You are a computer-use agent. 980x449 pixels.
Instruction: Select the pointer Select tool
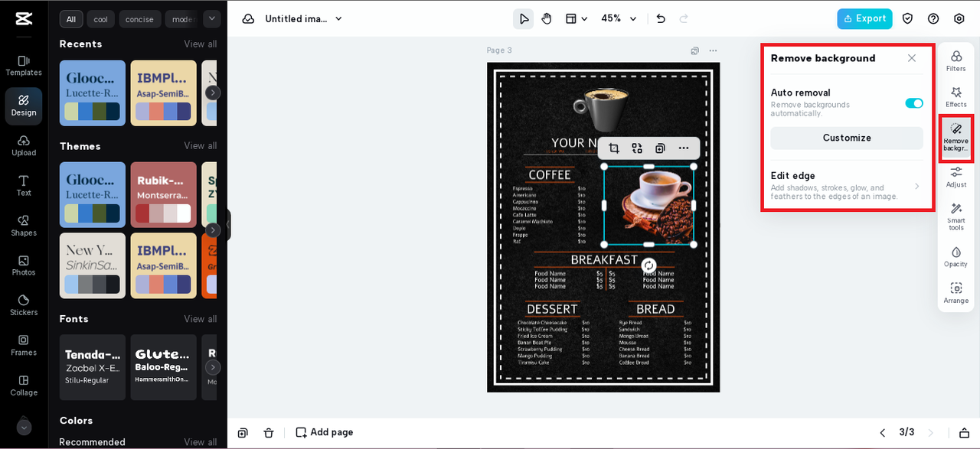click(x=524, y=18)
